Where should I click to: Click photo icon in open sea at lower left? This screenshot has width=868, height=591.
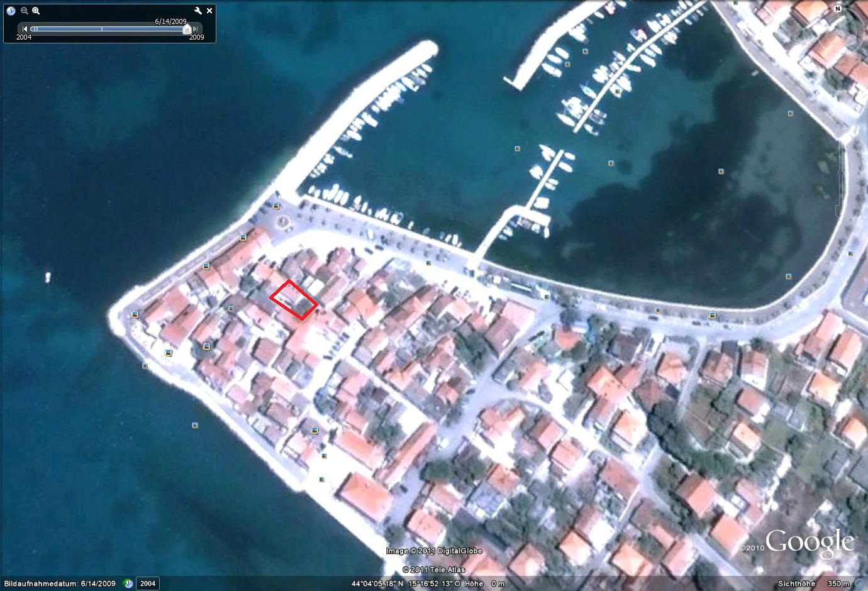click(x=195, y=426)
